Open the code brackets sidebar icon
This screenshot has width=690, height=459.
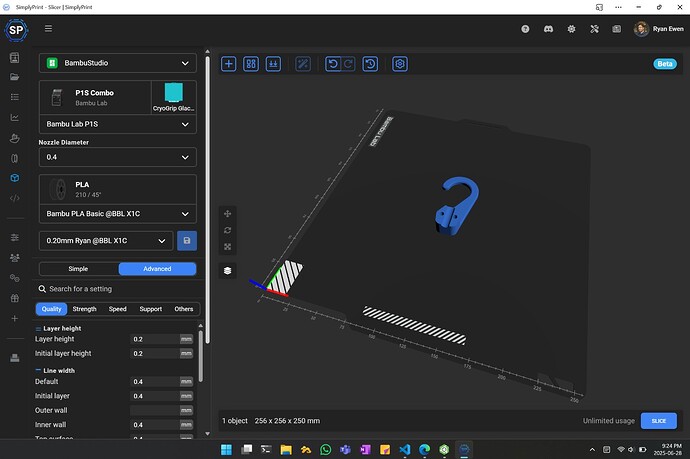(15, 198)
